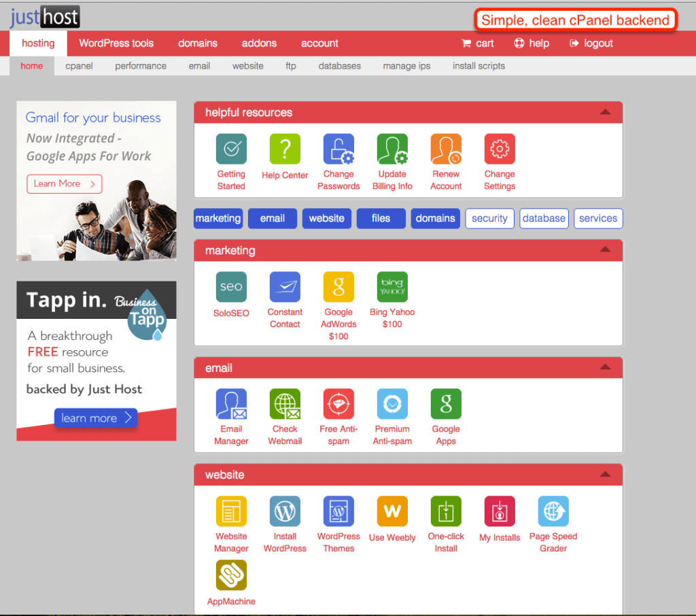
Task: Toggle the domains section filter
Action: (436, 218)
